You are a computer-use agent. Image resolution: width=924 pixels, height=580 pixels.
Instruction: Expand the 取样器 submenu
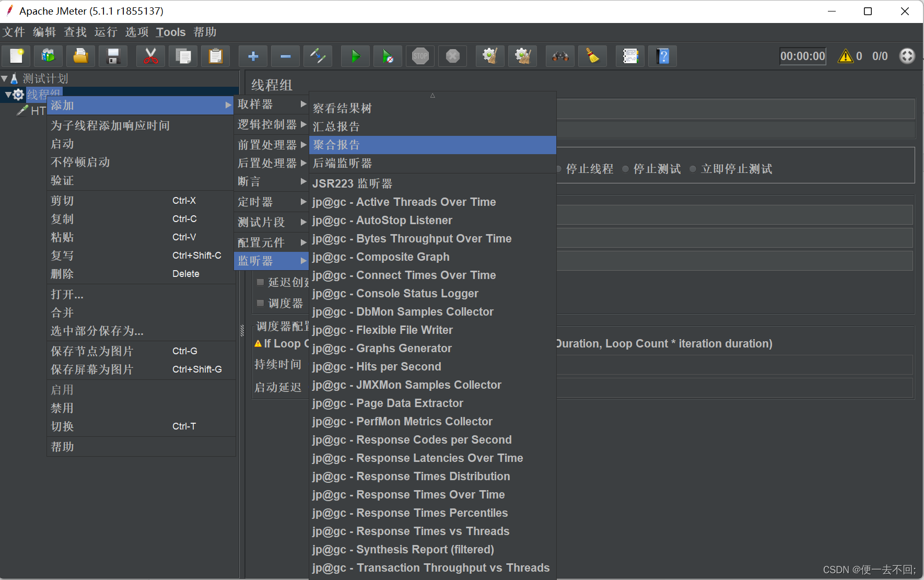coord(272,104)
